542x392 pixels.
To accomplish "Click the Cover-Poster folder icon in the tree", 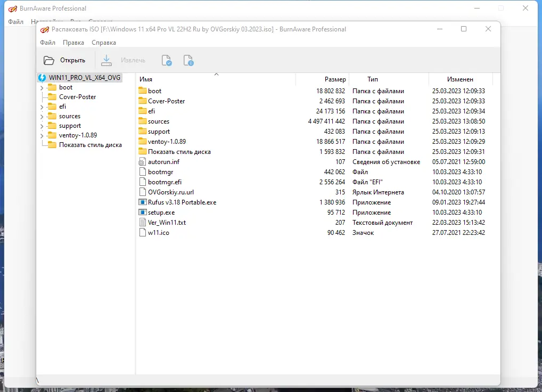I will (x=52, y=97).
